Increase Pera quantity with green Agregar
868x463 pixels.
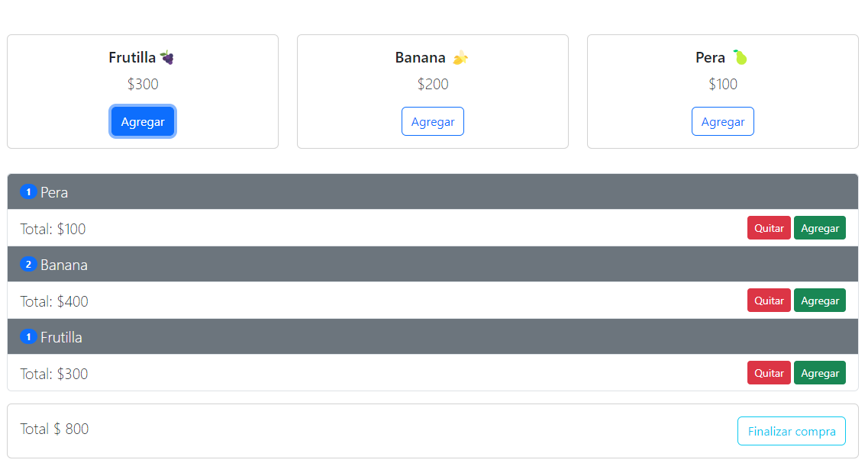point(820,228)
